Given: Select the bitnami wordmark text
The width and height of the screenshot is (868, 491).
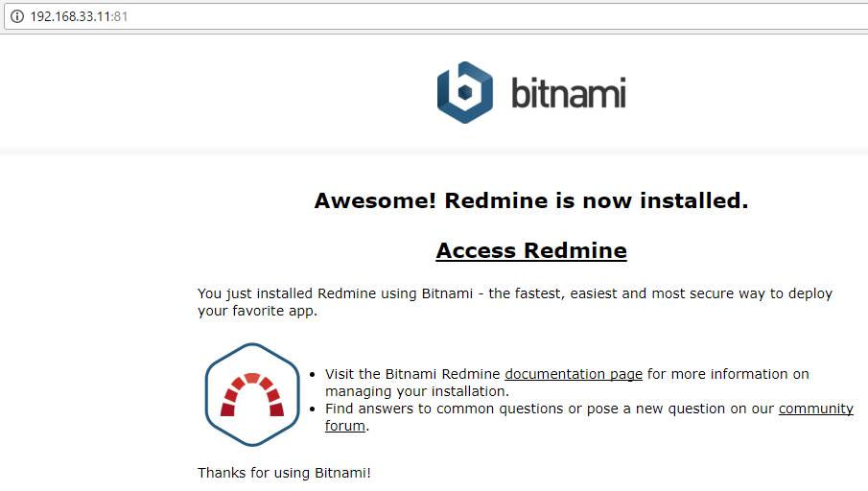Looking at the screenshot, I should [569, 92].
